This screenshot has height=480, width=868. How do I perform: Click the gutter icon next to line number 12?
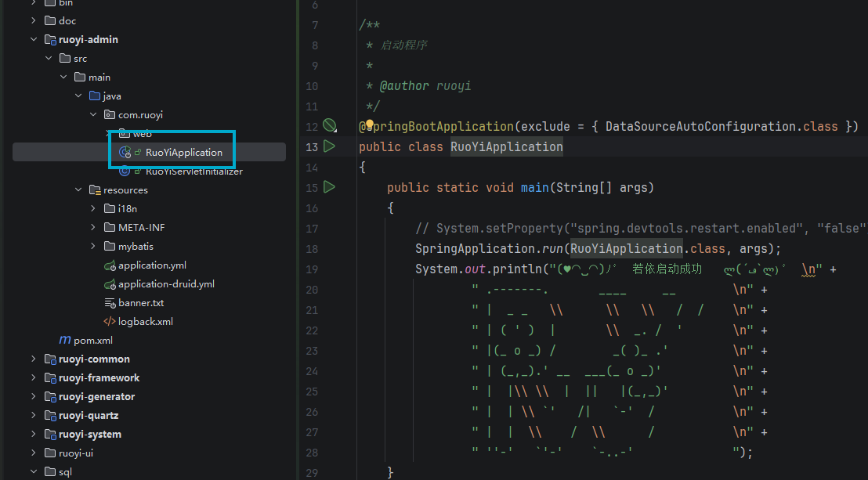[329, 125]
